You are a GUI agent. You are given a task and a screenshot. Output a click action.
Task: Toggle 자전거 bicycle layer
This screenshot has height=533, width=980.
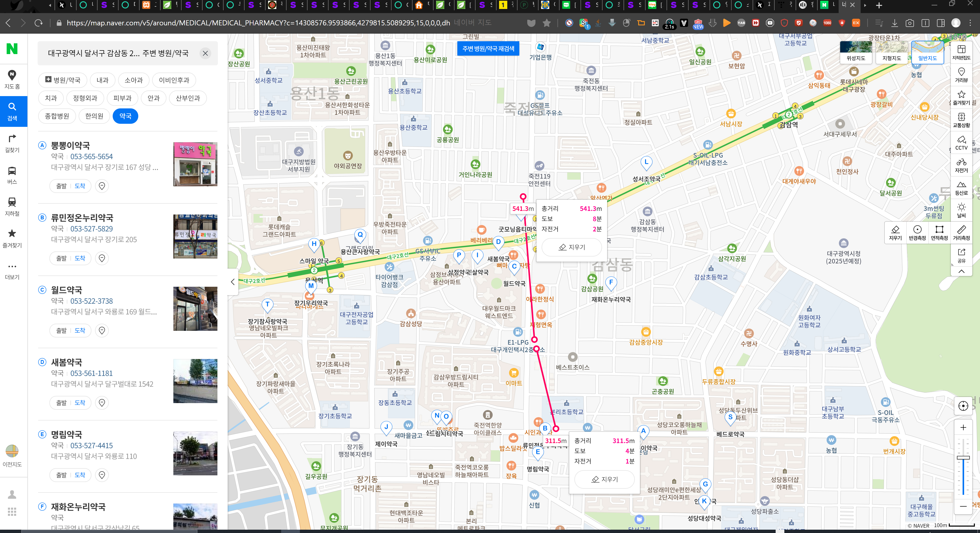click(x=961, y=165)
